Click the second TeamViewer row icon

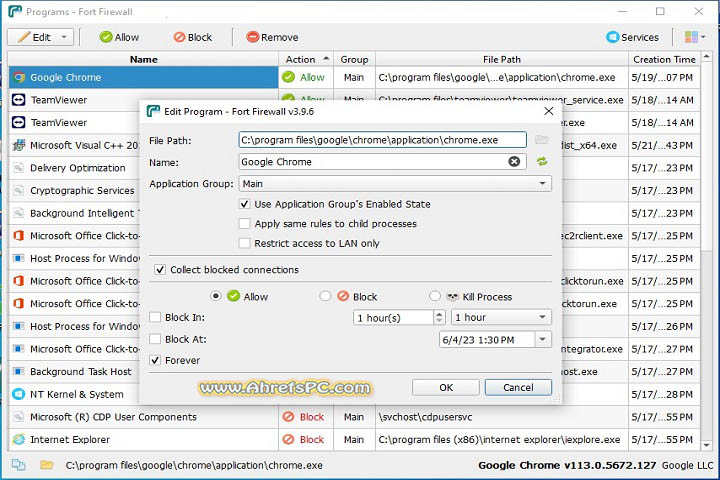19,122
